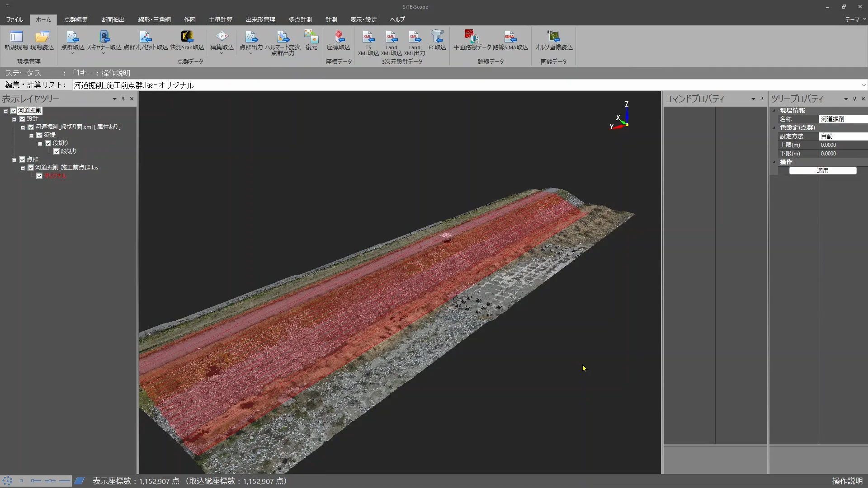Open 設定方法 自動 combo box
This screenshot has width=868, height=488.
coord(843,136)
